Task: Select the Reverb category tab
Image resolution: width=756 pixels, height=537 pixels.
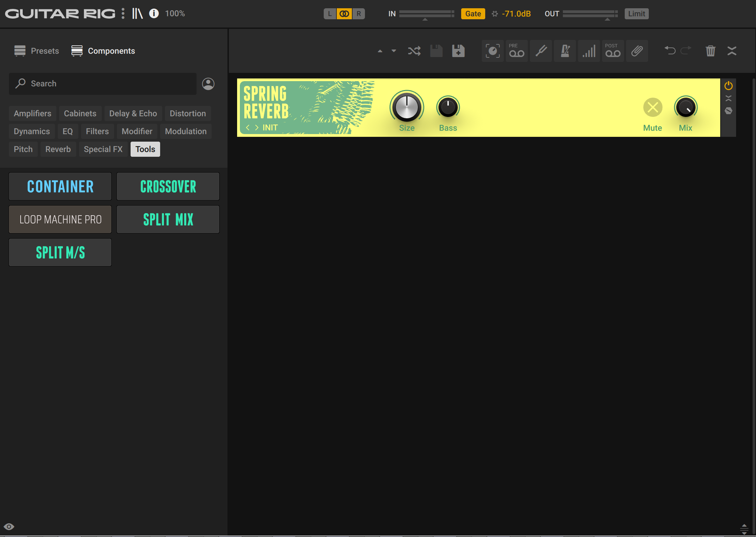Action: pyautogui.click(x=58, y=149)
